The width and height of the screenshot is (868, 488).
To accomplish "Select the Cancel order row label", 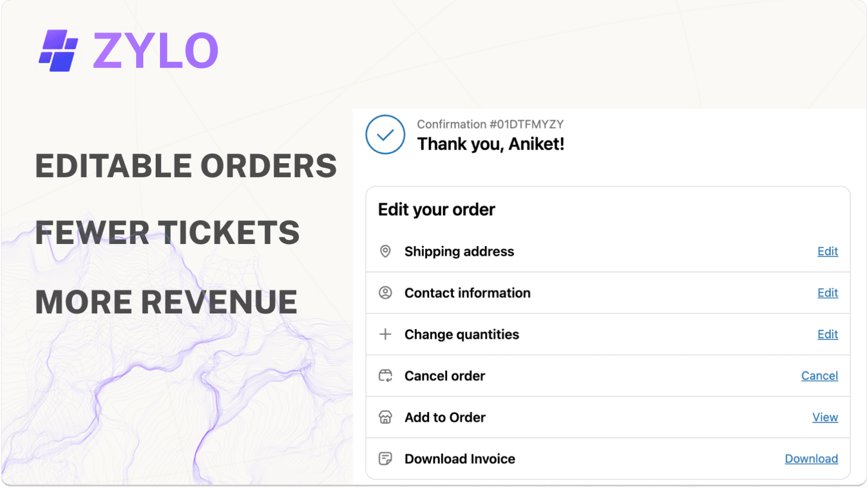I will click(x=445, y=376).
